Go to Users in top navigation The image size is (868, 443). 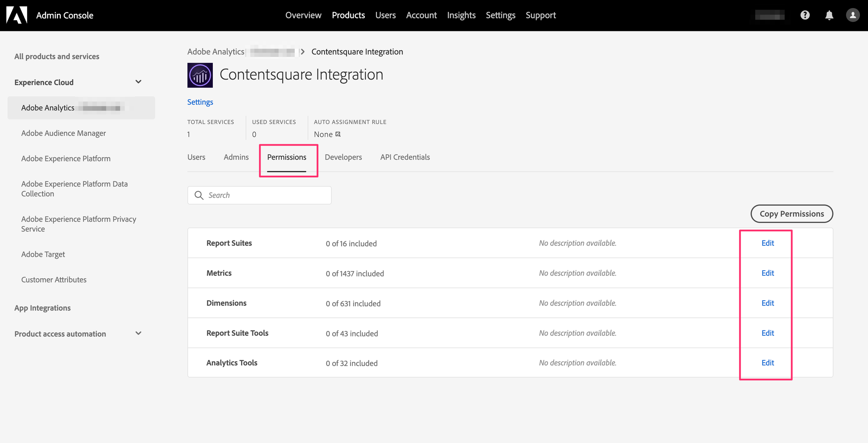click(x=385, y=15)
